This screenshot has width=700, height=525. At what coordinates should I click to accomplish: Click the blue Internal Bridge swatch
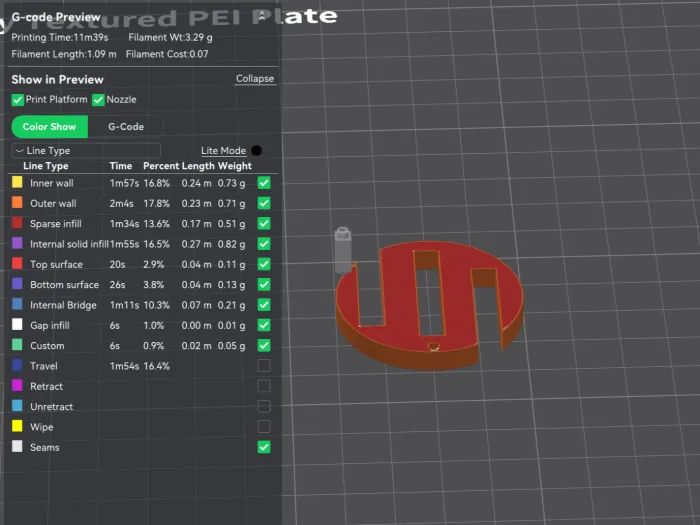(17, 304)
